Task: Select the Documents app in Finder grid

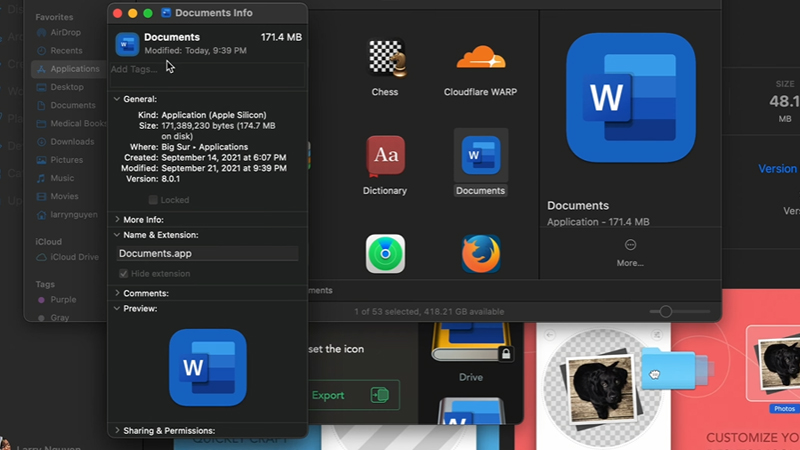Action: coord(481,157)
